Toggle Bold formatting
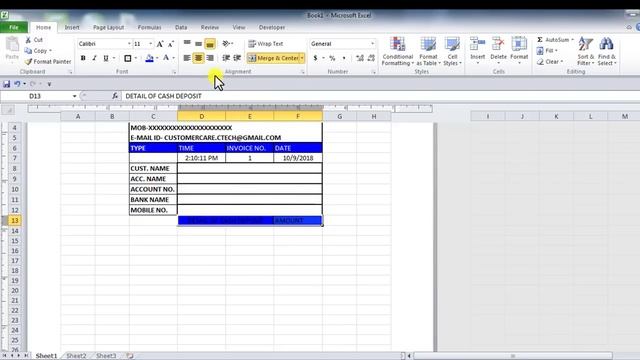The image size is (640, 360). click(83, 58)
